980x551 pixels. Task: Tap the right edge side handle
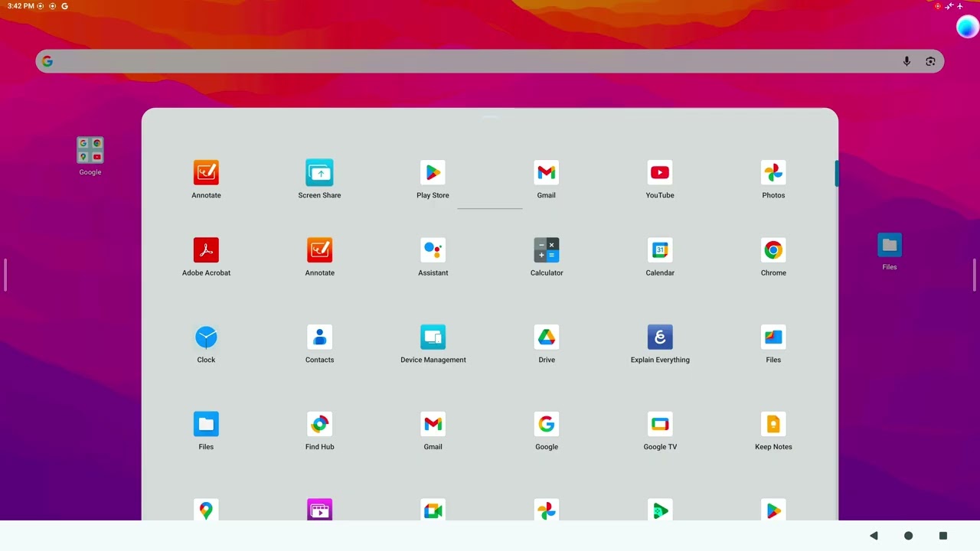[x=975, y=275]
